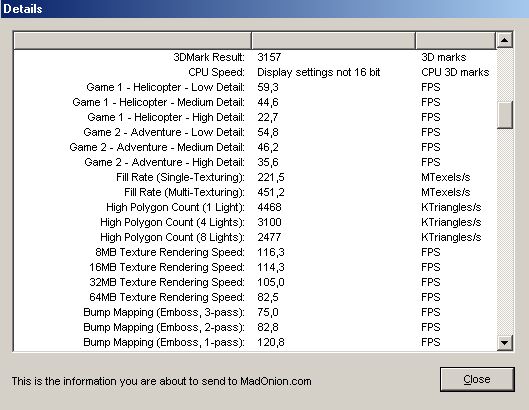Select the 3DMark Result row
The height and width of the screenshot is (410, 529).
pyautogui.click(x=255, y=57)
